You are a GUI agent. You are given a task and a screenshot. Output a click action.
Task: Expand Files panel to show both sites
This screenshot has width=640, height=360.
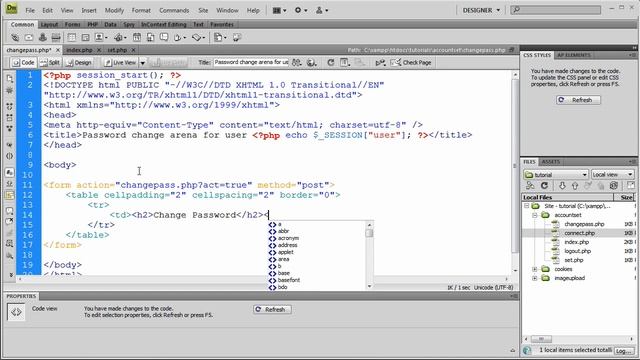[x=630, y=186]
